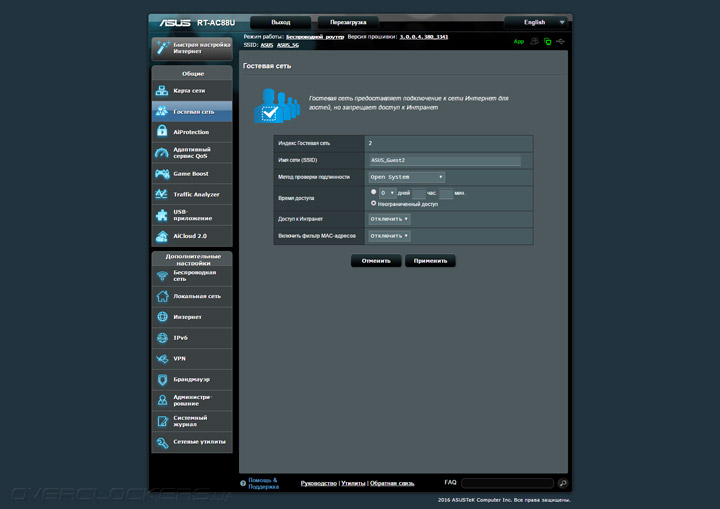Click the FAQ search magnifier icon
The height and width of the screenshot is (509, 720).
click(x=563, y=483)
